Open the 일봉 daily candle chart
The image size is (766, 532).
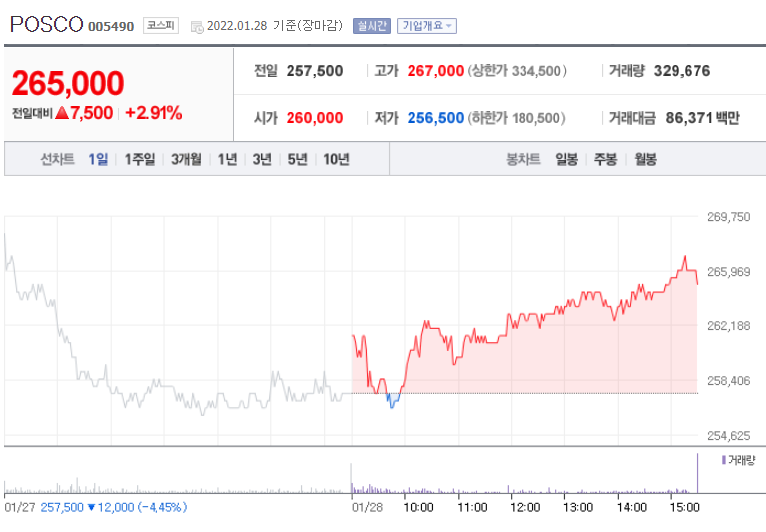click(567, 159)
